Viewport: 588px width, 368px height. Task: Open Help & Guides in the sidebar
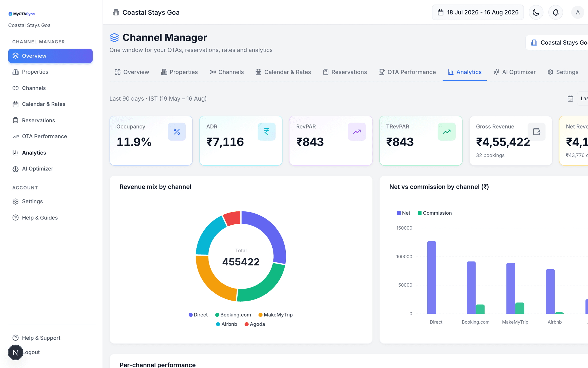pos(51,218)
